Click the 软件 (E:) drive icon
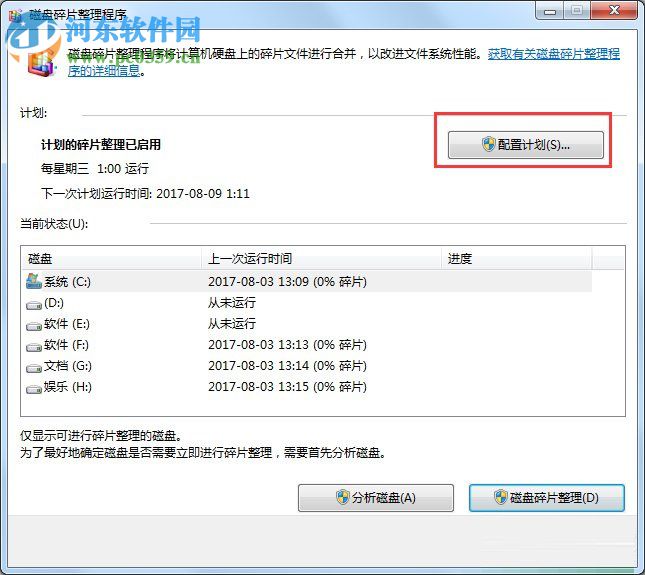Viewport: 645px width, 575px height. click(34, 326)
